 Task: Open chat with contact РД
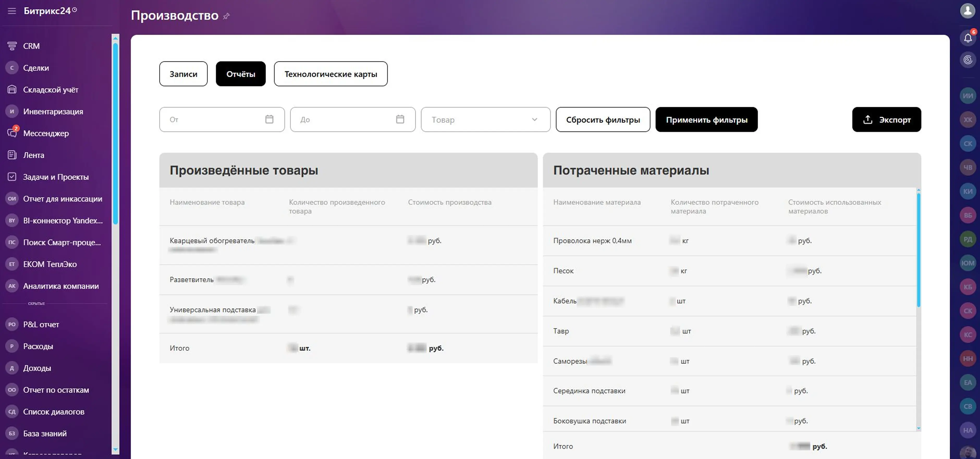968,239
